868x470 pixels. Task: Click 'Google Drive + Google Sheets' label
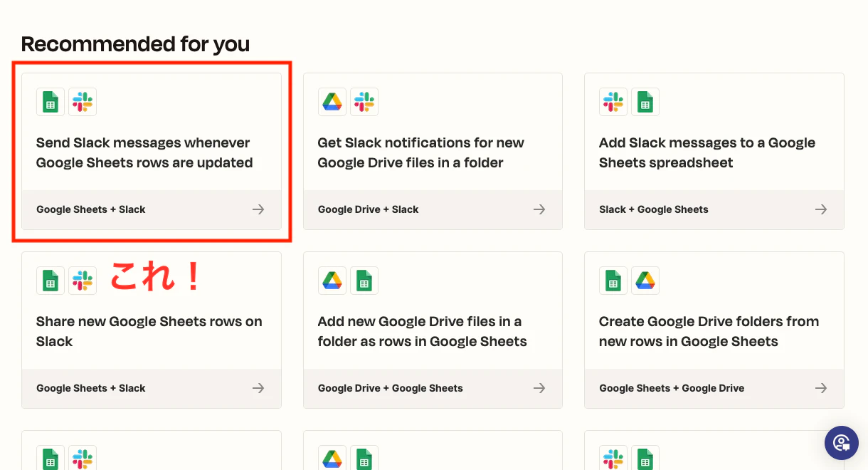pyautogui.click(x=390, y=388)
